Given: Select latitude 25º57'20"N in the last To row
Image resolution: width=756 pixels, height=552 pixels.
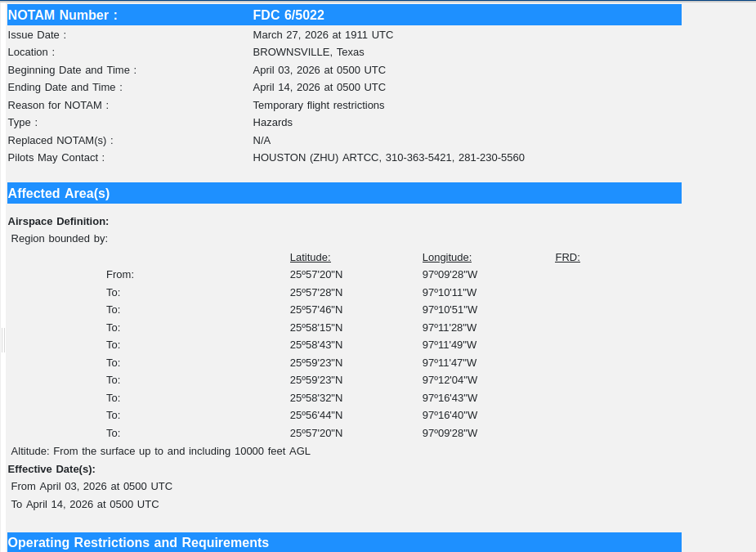Looking at the screenshot, I should 316,433.
